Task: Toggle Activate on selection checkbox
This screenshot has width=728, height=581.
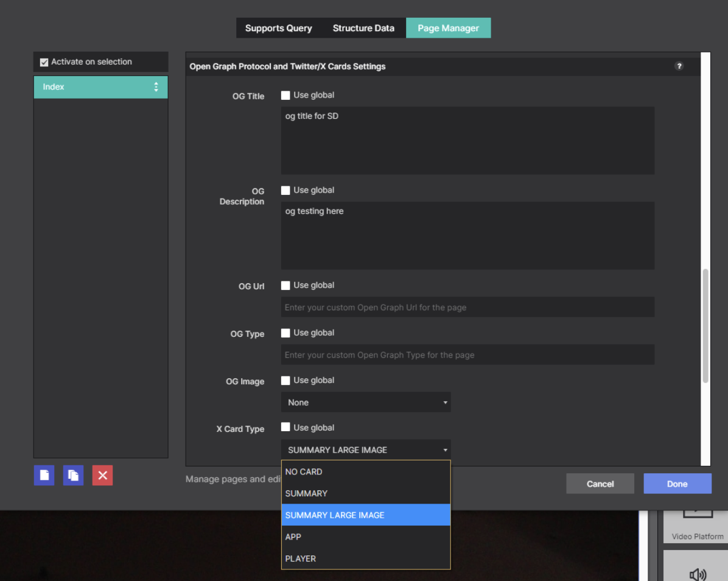Action: coord(44,62)
